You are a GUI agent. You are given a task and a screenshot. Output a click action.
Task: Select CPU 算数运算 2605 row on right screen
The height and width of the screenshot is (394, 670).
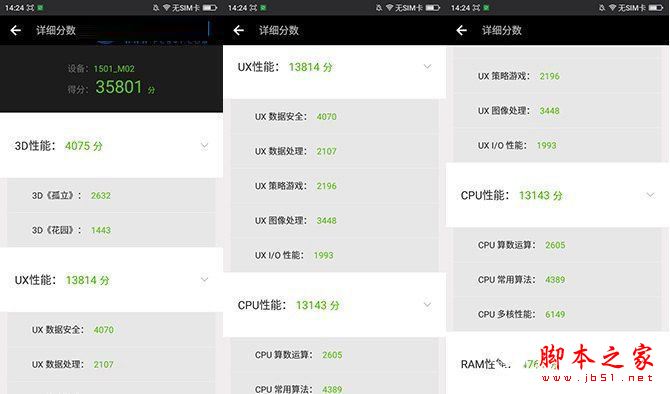[x=558, y=245]
